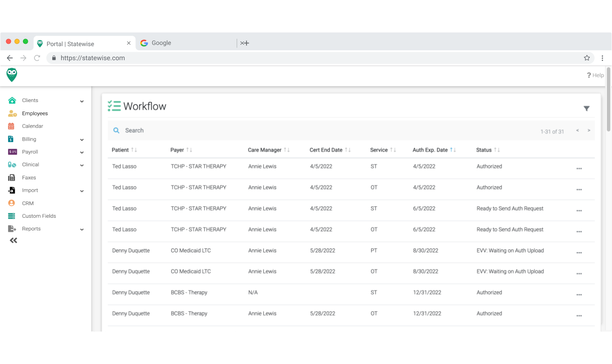Switch to the Google tab
This screenshot has width=612, height=364.
pos(186,43)
